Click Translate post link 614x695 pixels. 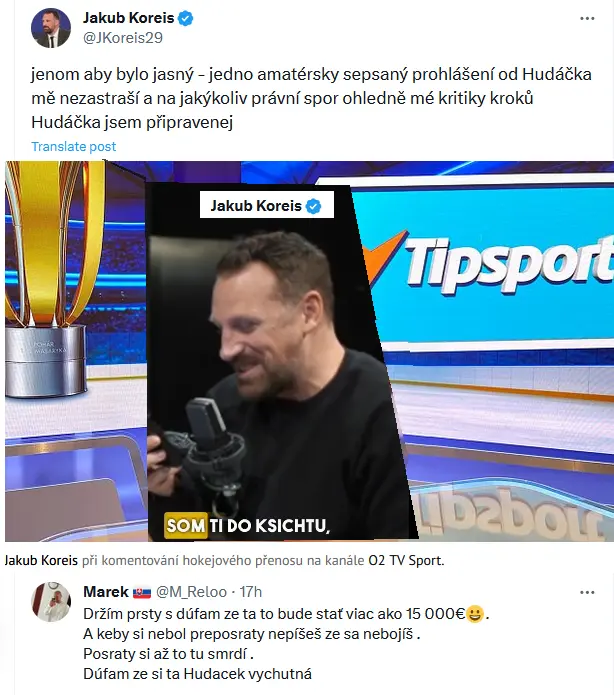click(74, 146)
